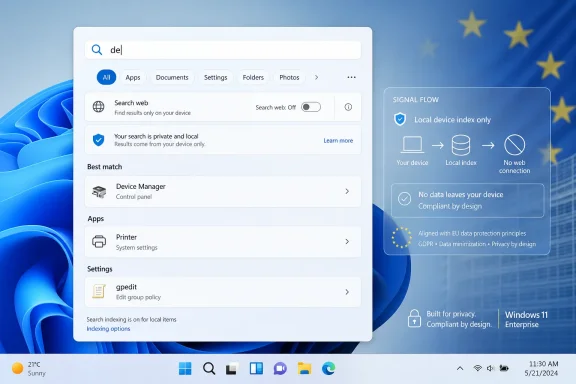Image resolution: width=576 pixels, height=384 pixels.
Task: Switch to the Documents filter tab
Action: click(x=172, y=77)
